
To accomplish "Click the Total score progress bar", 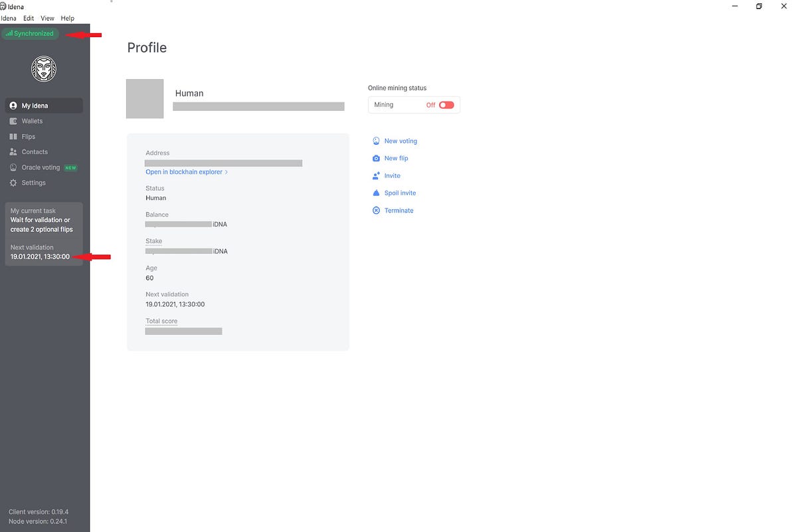I will [183, 331].
